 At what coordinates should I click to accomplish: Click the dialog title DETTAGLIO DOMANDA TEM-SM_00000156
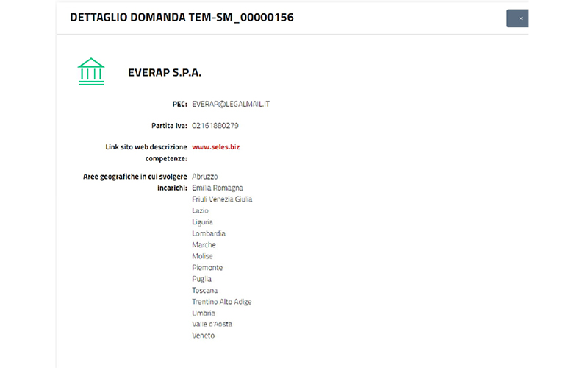(182, 17)
